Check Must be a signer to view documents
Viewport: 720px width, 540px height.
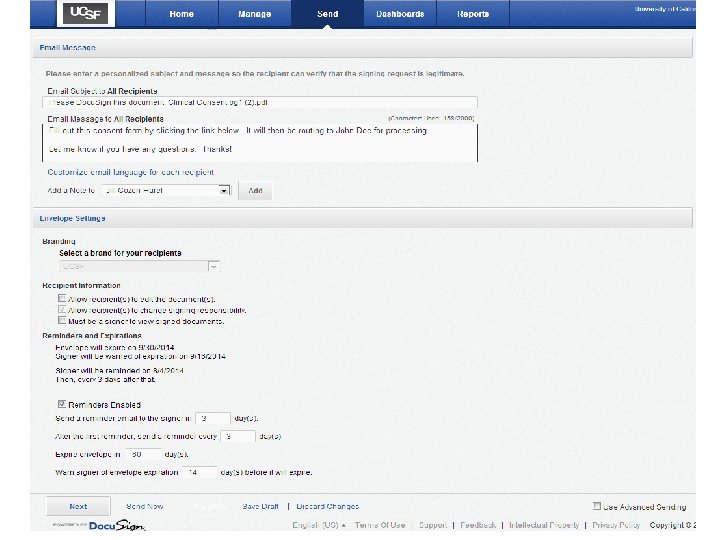tap(62, 320)
